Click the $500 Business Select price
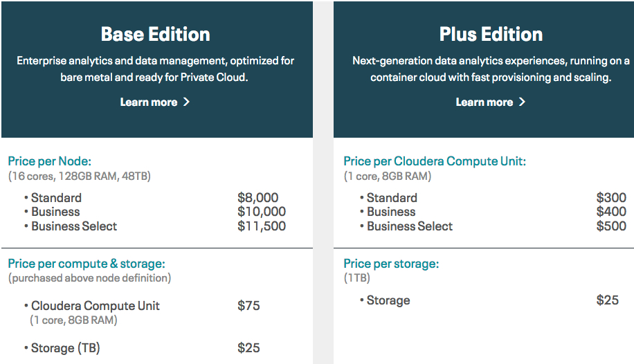The image size is (634, 364). click(610, 226)
